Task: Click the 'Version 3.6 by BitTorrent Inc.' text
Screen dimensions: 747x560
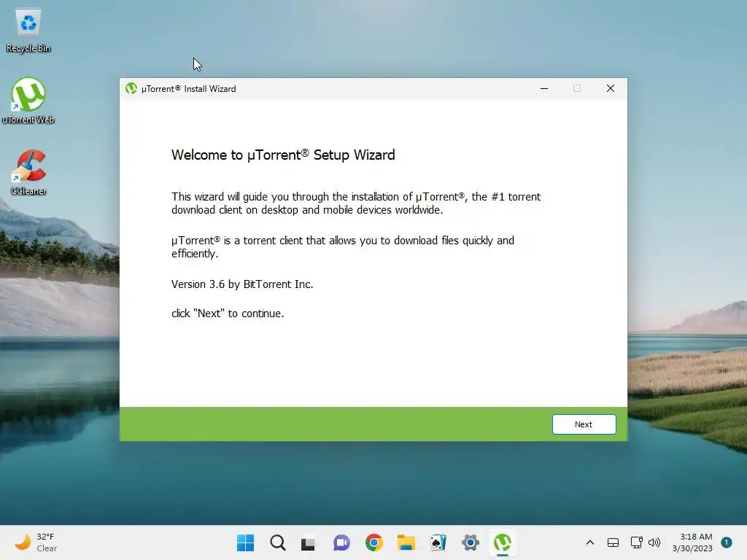Action: [242, 284]
